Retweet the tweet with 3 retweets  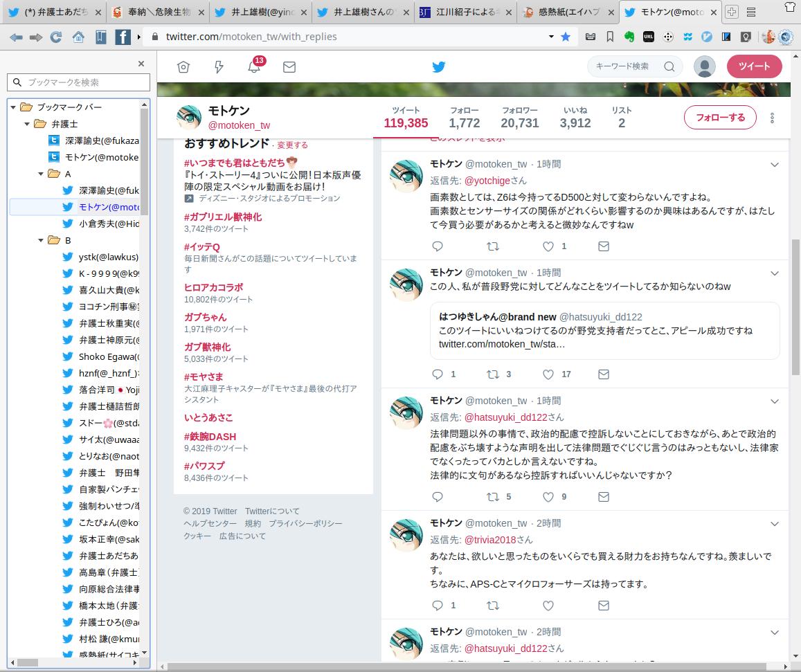coord(493,374)
